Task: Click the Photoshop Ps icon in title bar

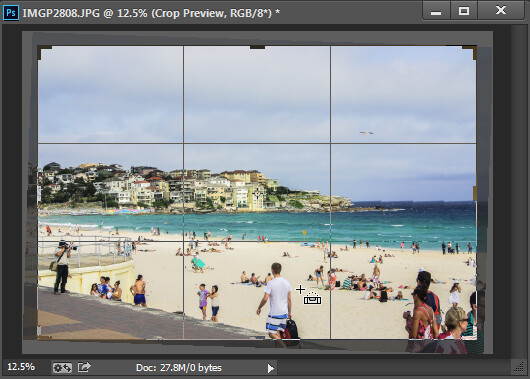Action: (11, 13)
